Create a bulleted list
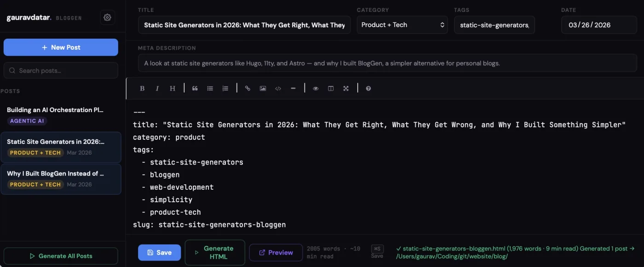The width and height of the screenshot is (644, 267). pos(210,88)
